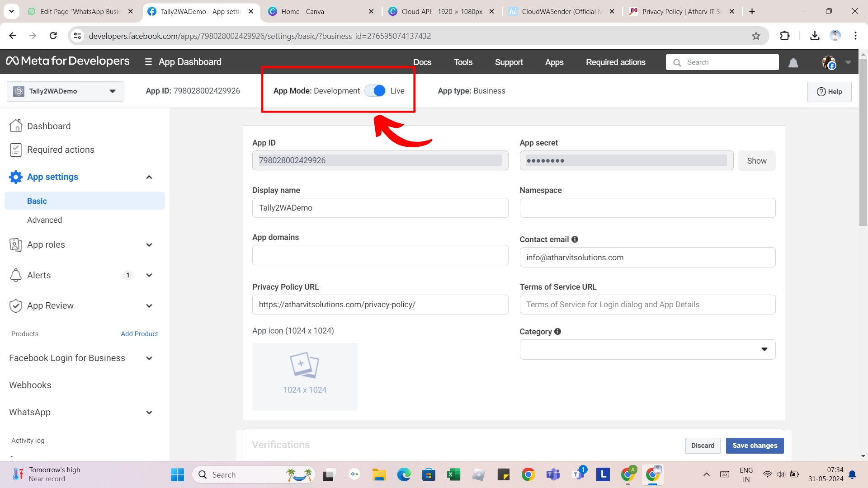Click in the Privacy Policy URL field

click(380, 305)
